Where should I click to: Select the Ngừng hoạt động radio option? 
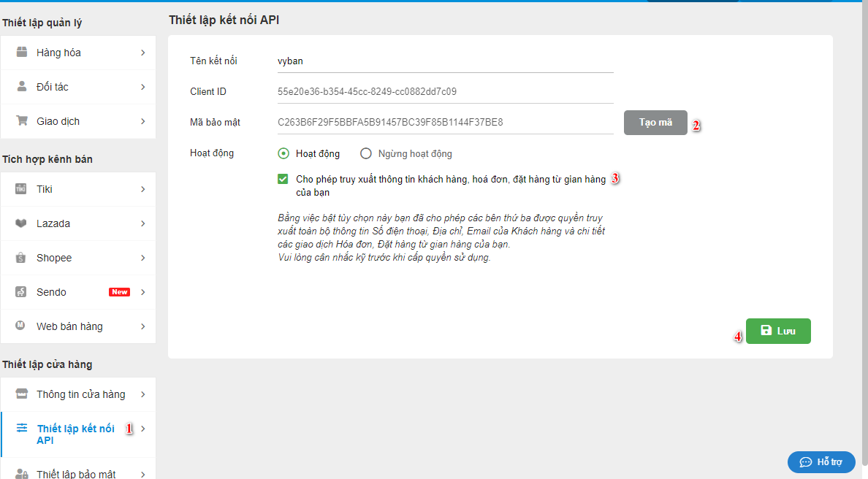coord(366,154)
